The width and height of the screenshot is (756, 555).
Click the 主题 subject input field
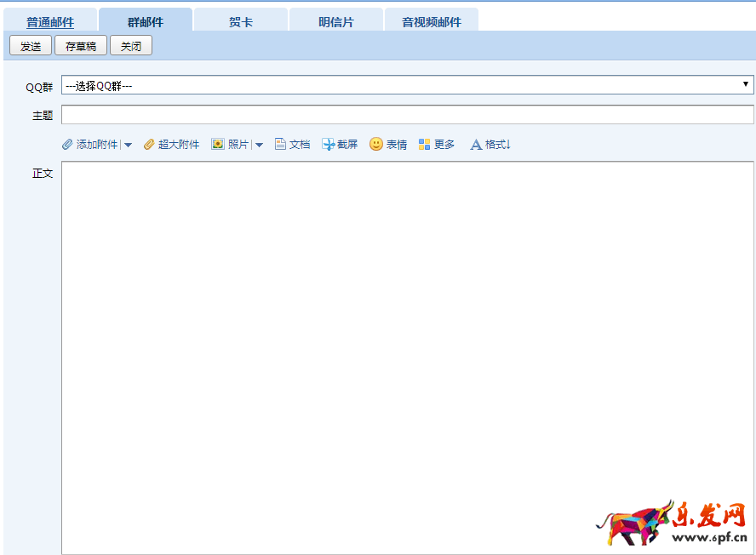pyautogui.click(x=407, y=115)
